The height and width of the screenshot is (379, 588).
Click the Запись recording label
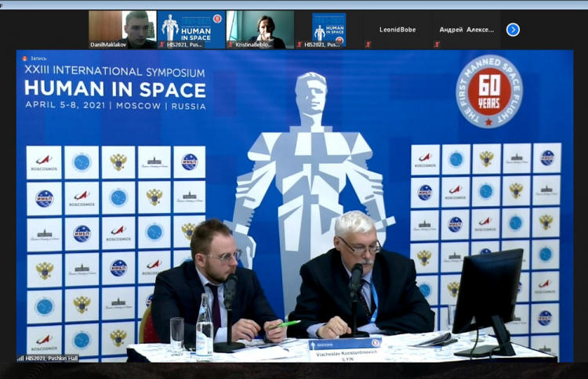point(39,58)
